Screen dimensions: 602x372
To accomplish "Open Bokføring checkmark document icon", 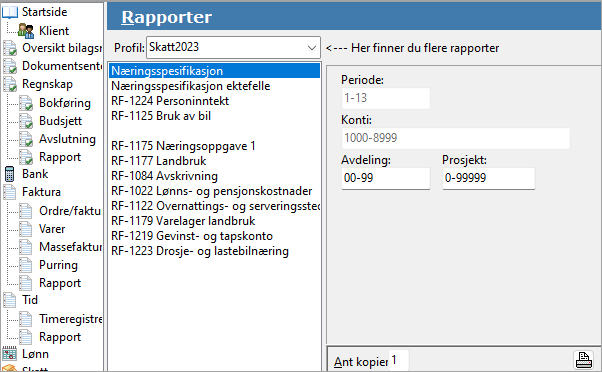I will 26,103.
